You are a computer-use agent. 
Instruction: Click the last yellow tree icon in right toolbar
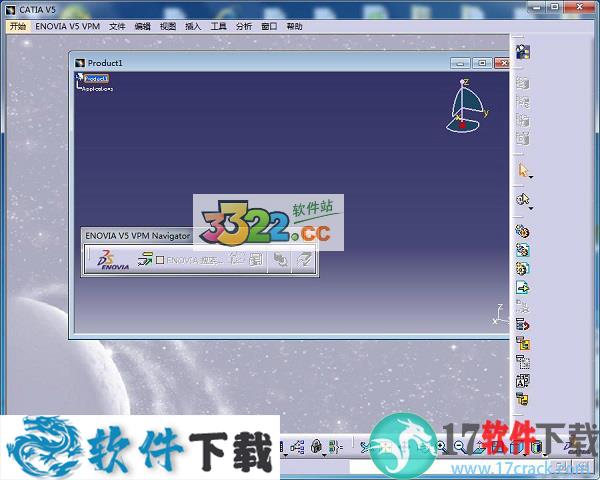click(522, 399)
